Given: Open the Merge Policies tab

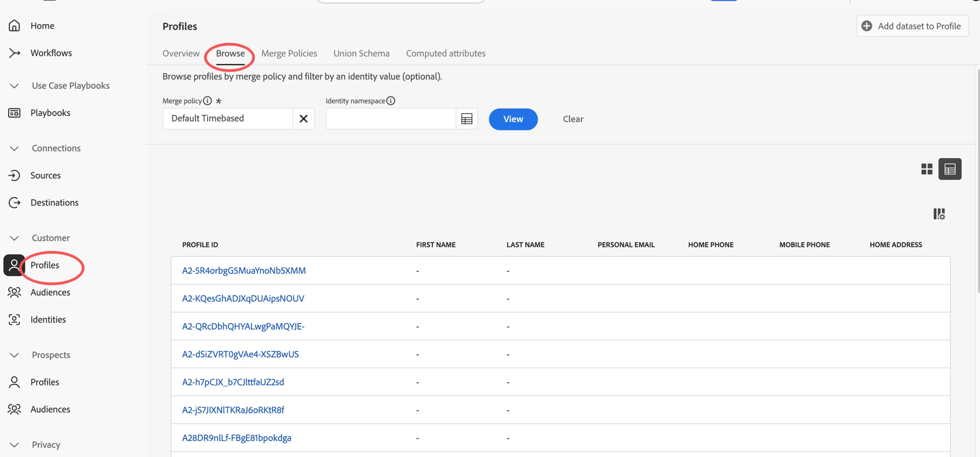Looking at the screenshot, I should click(289, 53).
